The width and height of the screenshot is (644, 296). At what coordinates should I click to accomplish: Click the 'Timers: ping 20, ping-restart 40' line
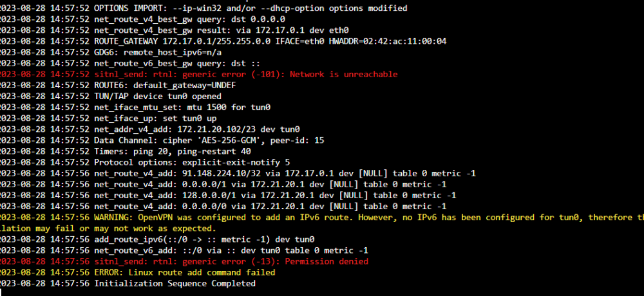[x=126, y=151]
